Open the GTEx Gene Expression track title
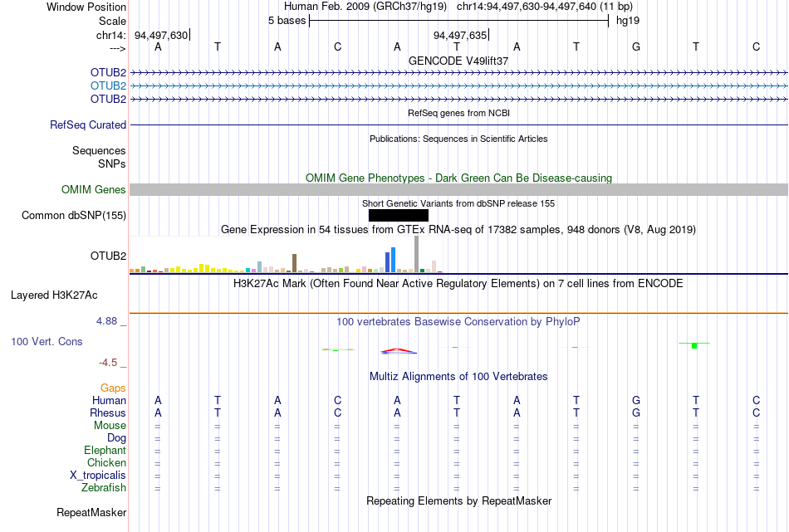 [458, 230]
